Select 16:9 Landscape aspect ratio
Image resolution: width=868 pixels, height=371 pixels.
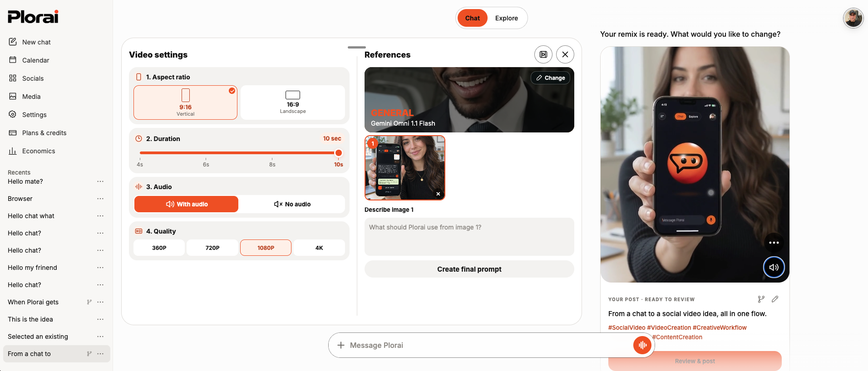coord(293,103)
